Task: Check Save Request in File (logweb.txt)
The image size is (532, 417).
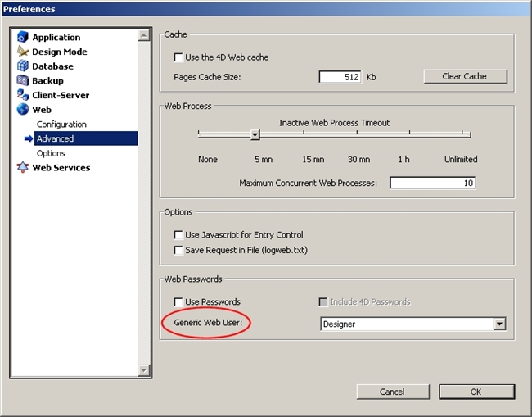Action: (179, 250)
